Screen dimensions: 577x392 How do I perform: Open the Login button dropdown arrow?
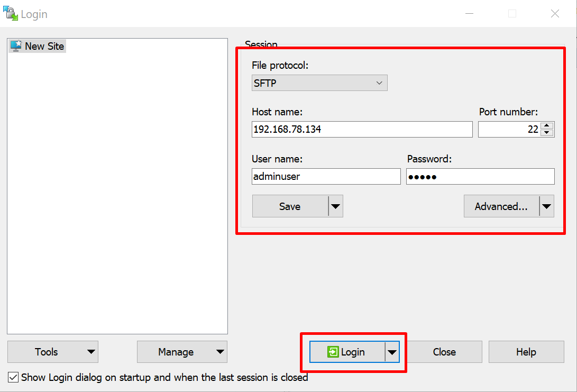pos(392,352)
